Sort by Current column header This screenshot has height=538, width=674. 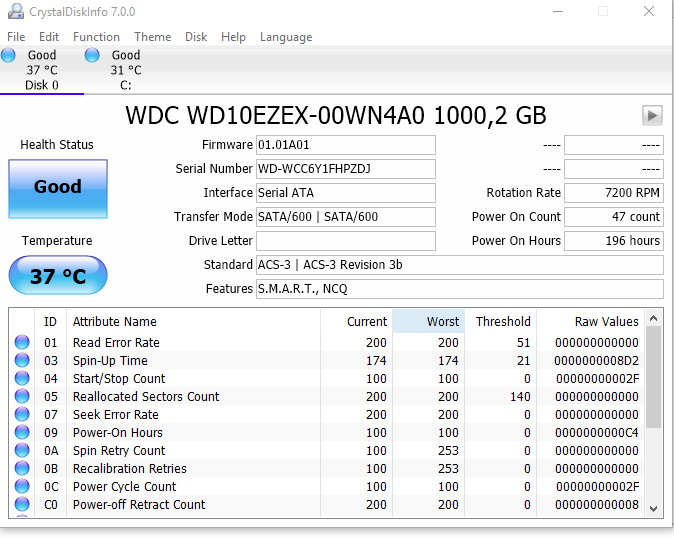tap(356, 321)
